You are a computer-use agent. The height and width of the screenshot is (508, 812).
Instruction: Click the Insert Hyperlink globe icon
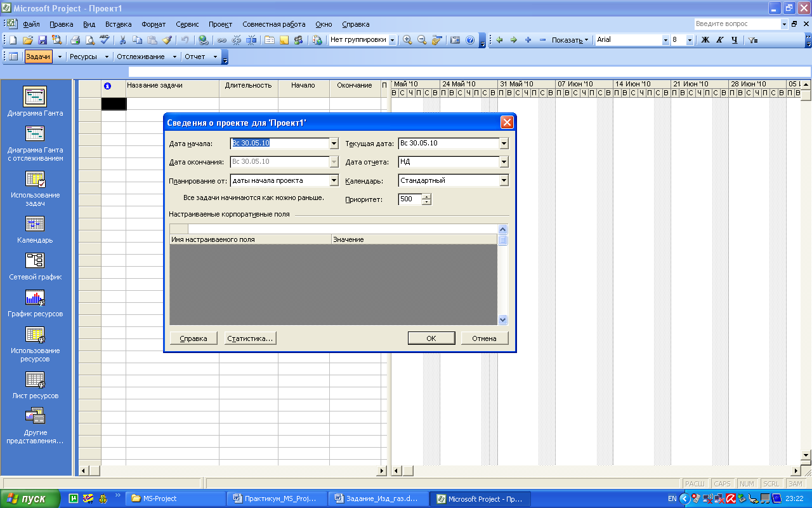tap(203, 40)
